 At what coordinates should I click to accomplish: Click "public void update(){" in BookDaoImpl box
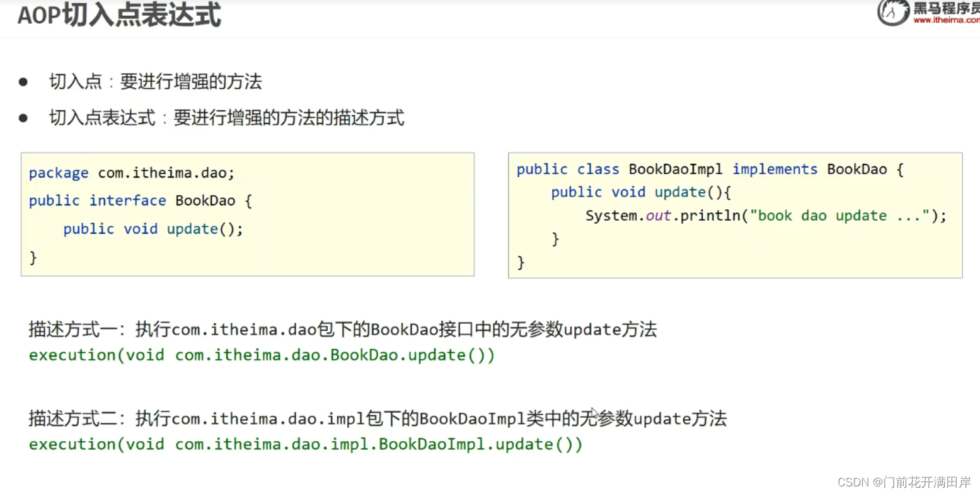click(x=641, y=192)
